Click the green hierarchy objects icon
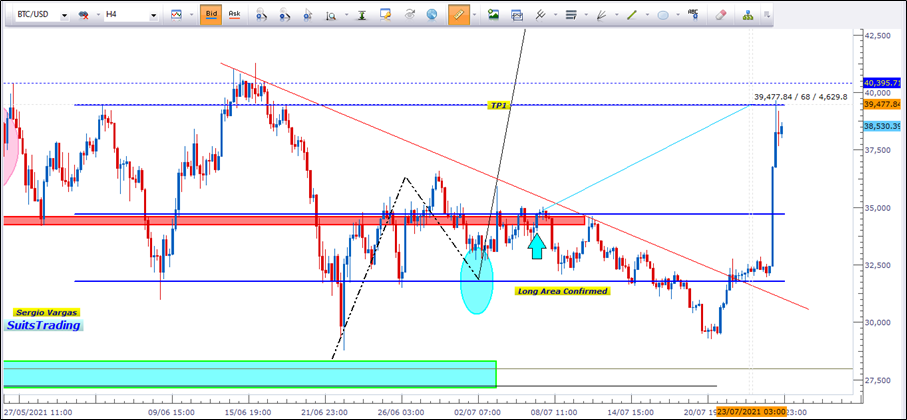 coord(748,15)
